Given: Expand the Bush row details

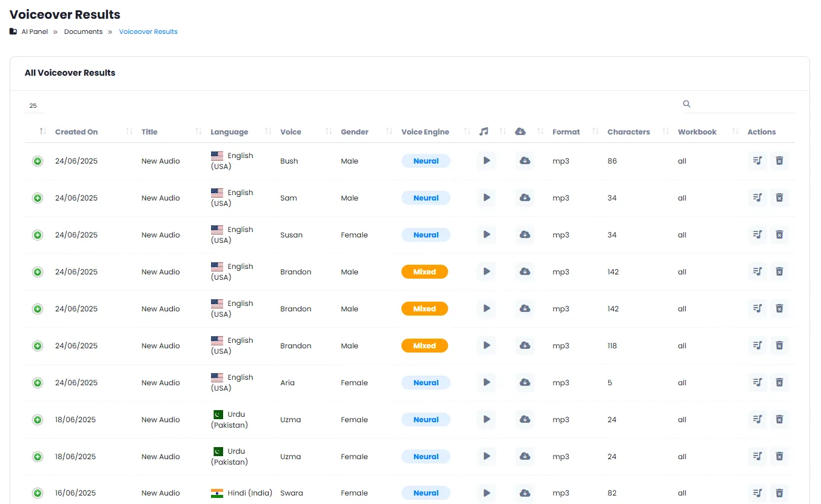Looking at the screenshot, I should pos(38,161).
